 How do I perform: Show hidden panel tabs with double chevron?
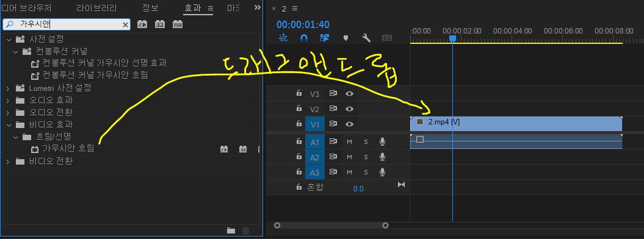pos(257,7)
